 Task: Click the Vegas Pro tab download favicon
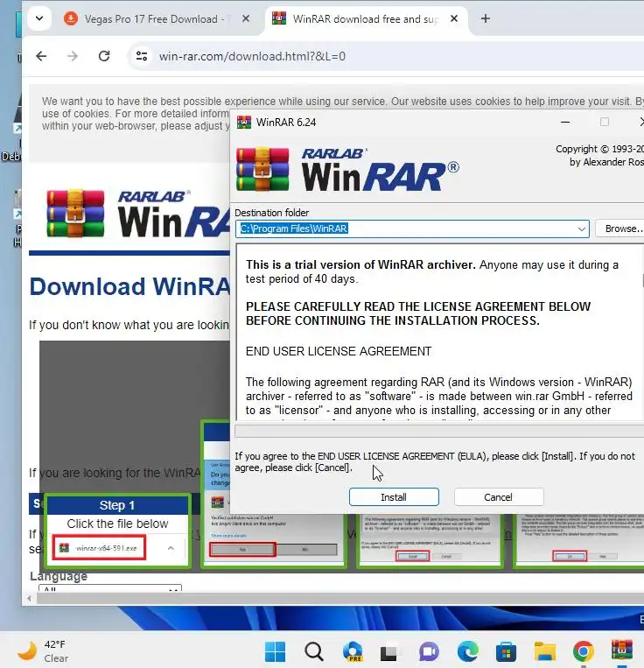point(71,18)
